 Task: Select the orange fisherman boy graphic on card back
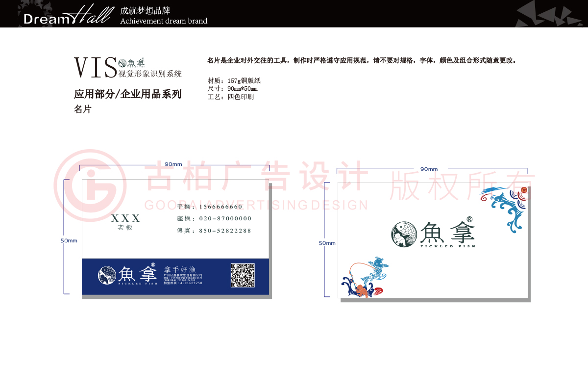pos(361,289)
